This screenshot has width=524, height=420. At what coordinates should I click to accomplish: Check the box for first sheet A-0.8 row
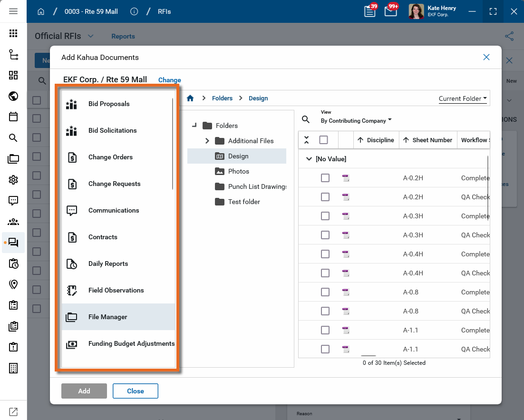pyautogui.click(x=325, y=292)
